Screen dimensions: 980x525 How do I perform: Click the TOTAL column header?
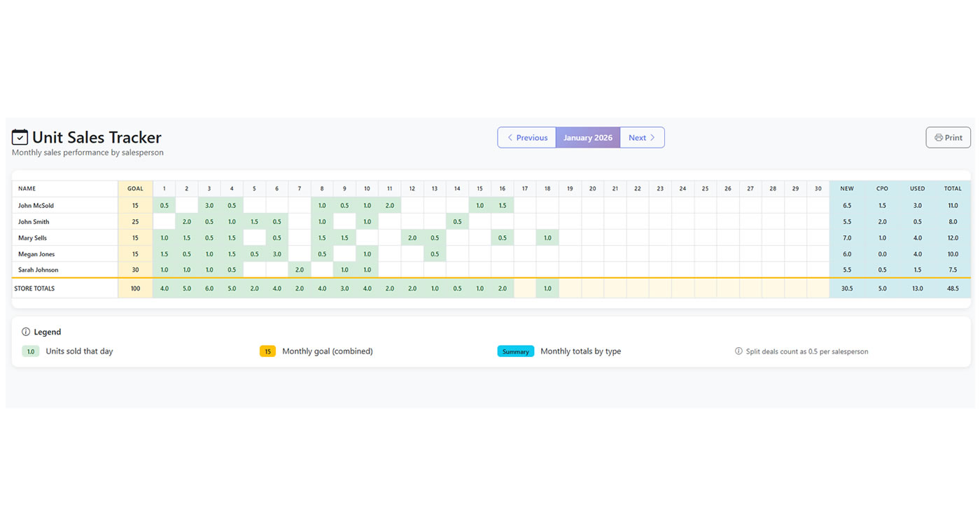(952, 188)
